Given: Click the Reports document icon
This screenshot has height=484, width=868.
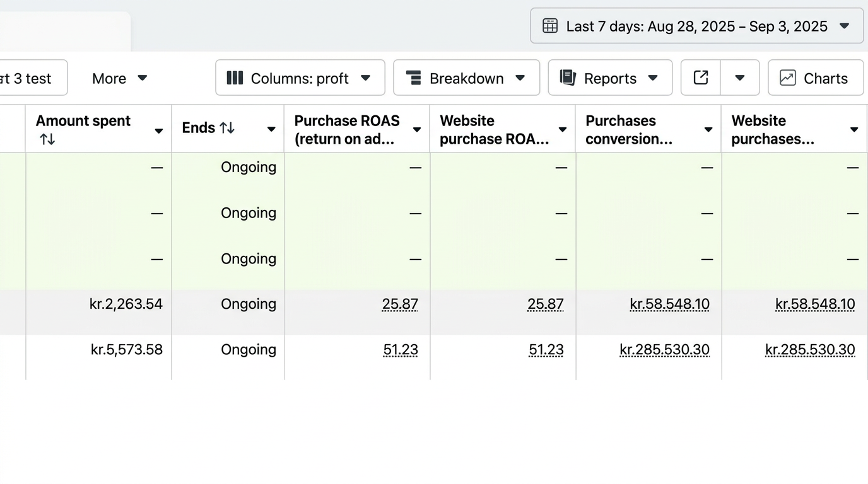Looking at the screenshot, I should pos(568,78).
